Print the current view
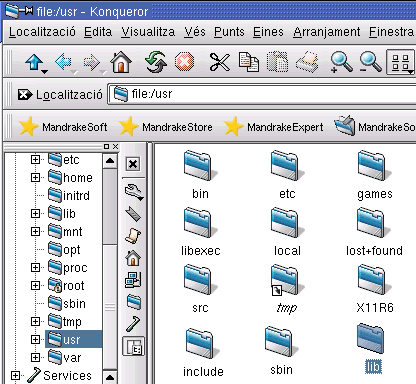 point(307,62)
